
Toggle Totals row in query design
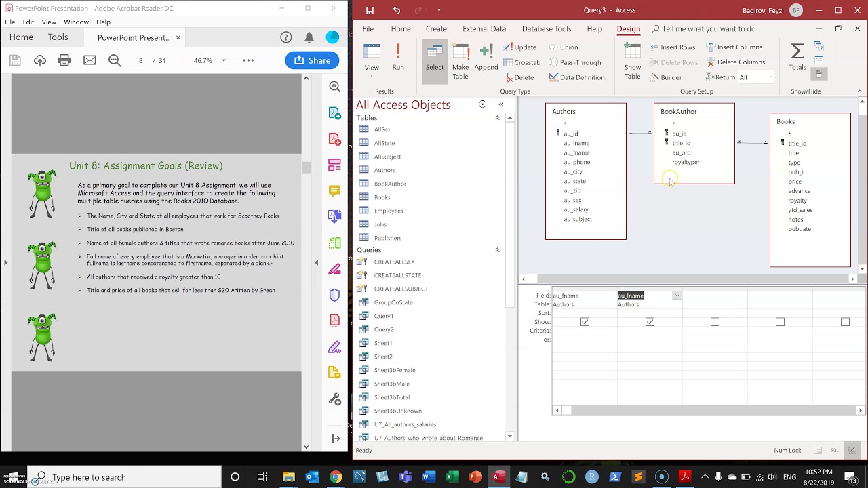797,57
